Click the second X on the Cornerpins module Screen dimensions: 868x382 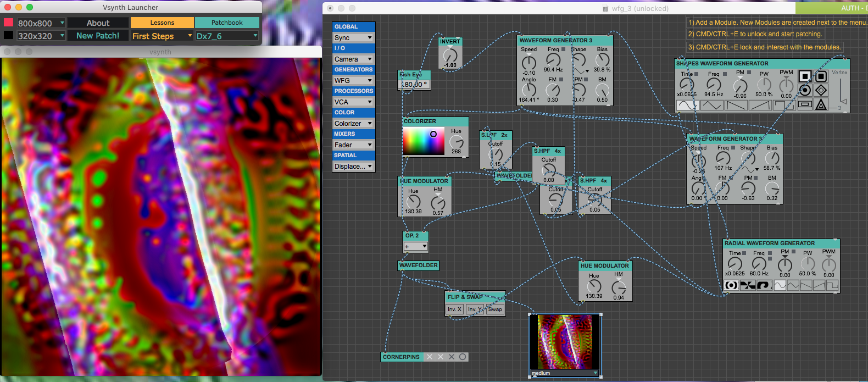coord(441,357)
